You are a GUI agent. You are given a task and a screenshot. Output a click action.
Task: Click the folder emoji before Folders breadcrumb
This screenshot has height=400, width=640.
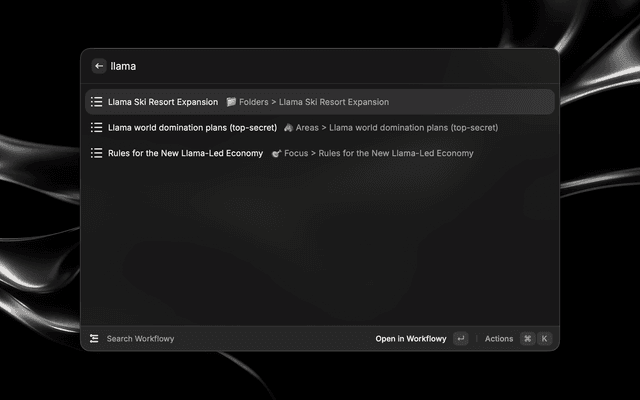[x=231, y=102]
